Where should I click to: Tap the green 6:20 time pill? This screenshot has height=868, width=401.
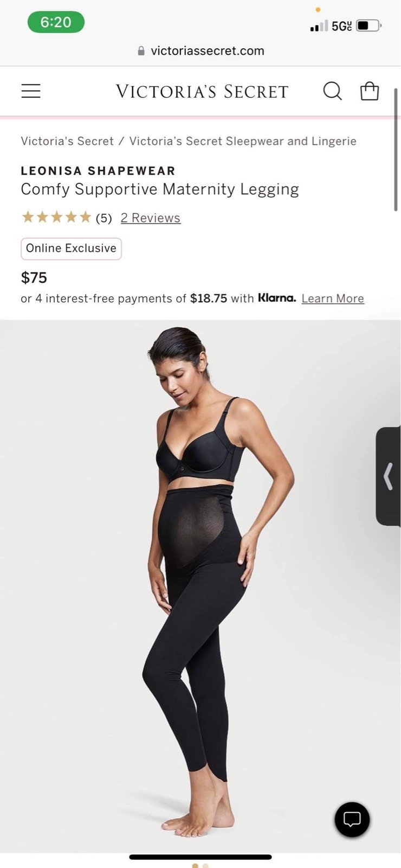[x=56, y=22]
